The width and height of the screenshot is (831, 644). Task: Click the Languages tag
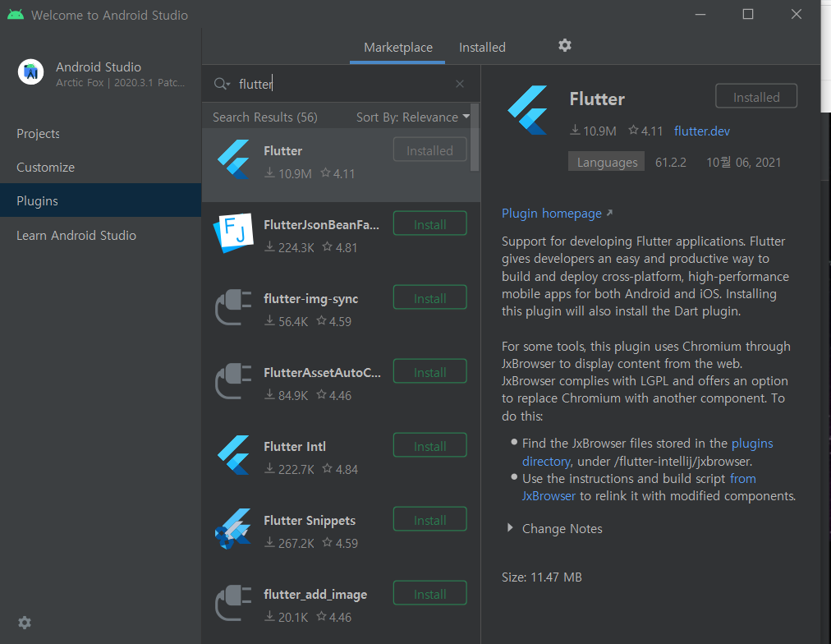606,162
